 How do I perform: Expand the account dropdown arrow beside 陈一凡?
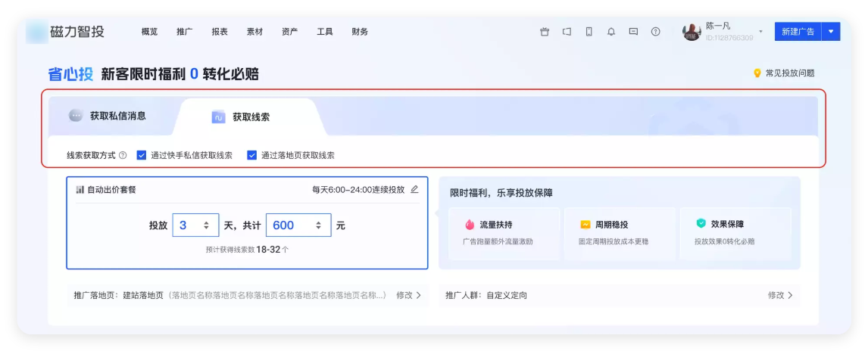click(x=760, y=32)
